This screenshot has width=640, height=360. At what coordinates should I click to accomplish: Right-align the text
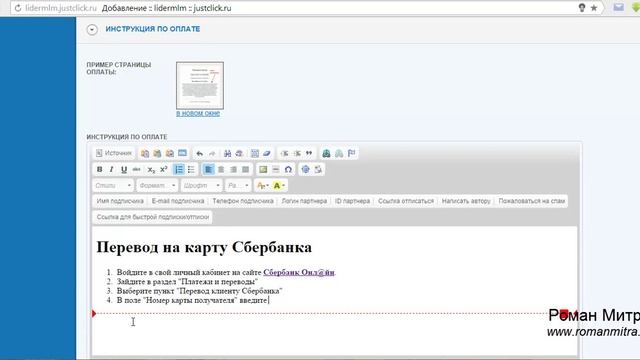[x=233, y=169]
